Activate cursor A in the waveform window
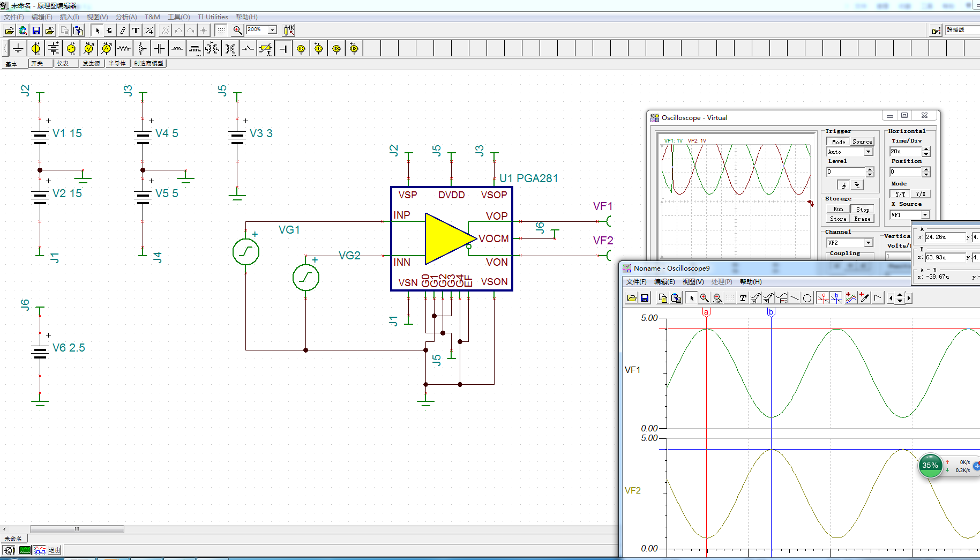 coord(823,298)
